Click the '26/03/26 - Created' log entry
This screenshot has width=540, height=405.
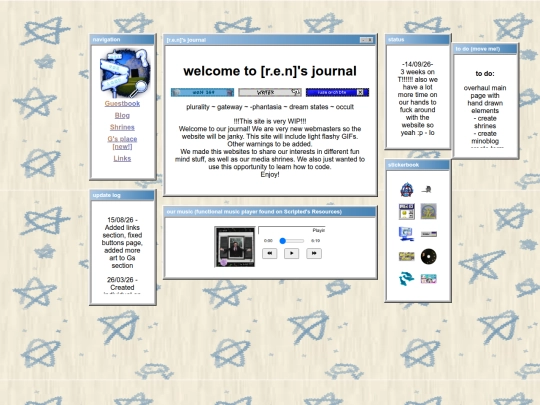tap(122, 283)
